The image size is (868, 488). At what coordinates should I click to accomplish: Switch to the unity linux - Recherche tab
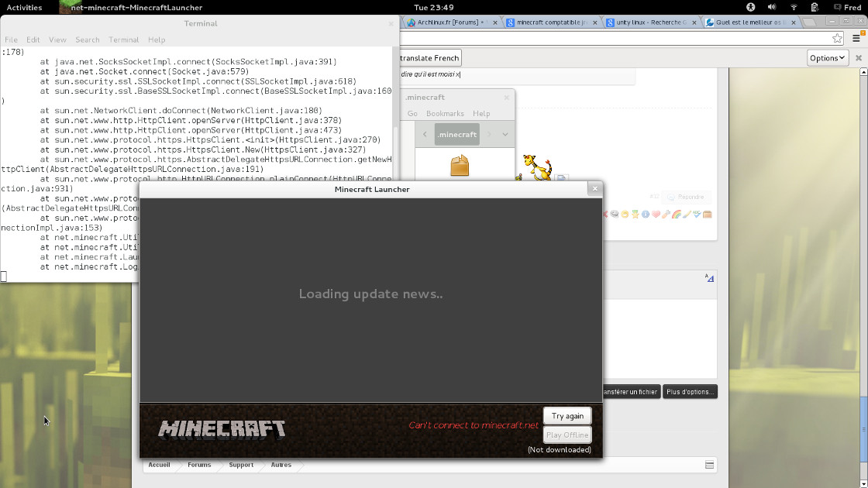pos(651,22)
